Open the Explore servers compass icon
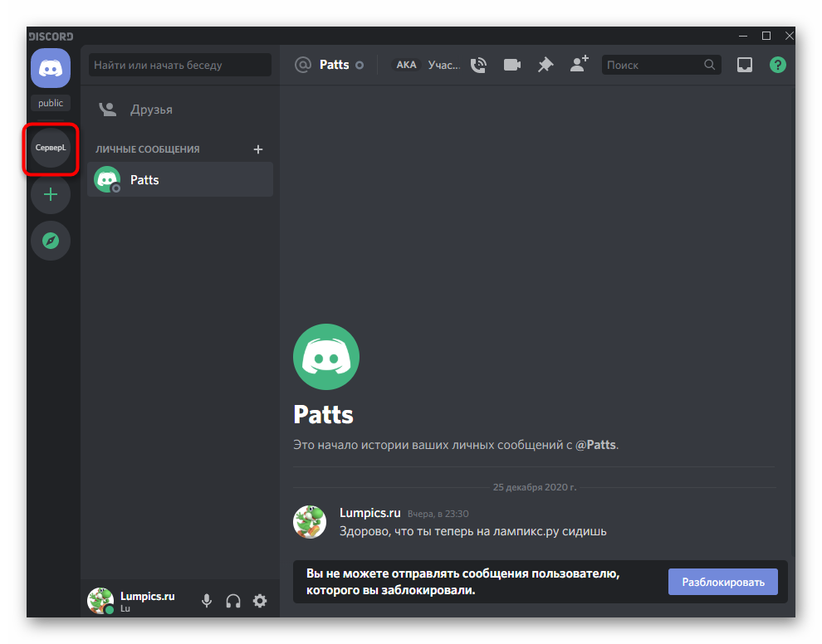Viewport: 822px width, 644px height. pos(51,241)
